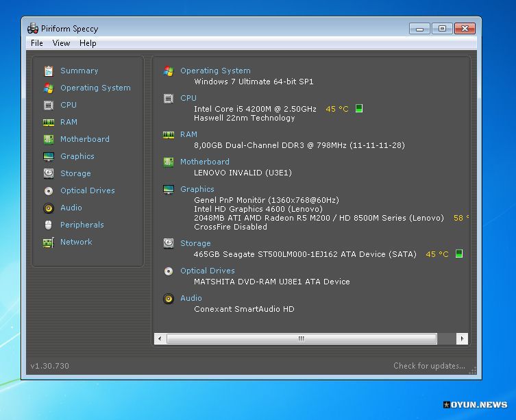Go to Storage section in sidebar

pos(75,173)
